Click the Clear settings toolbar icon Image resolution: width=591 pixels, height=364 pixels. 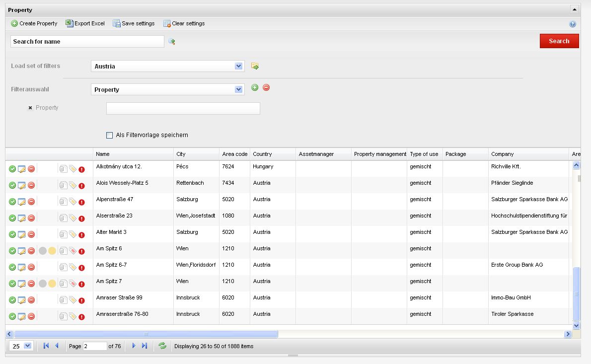coord(167,23)
